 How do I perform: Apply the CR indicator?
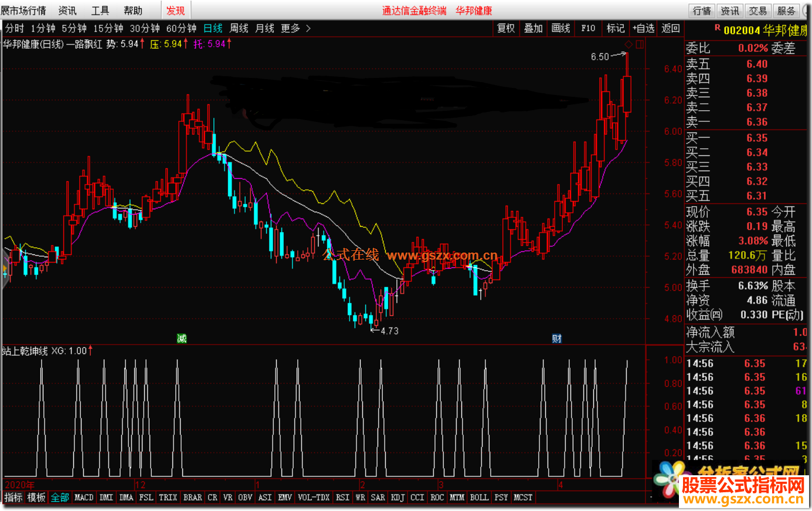[x=212, y=498]
